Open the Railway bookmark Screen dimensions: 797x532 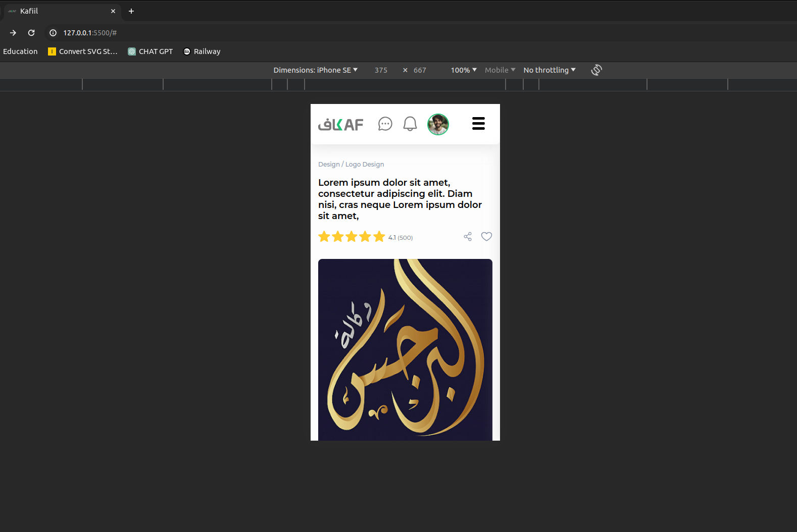[202, 51]
